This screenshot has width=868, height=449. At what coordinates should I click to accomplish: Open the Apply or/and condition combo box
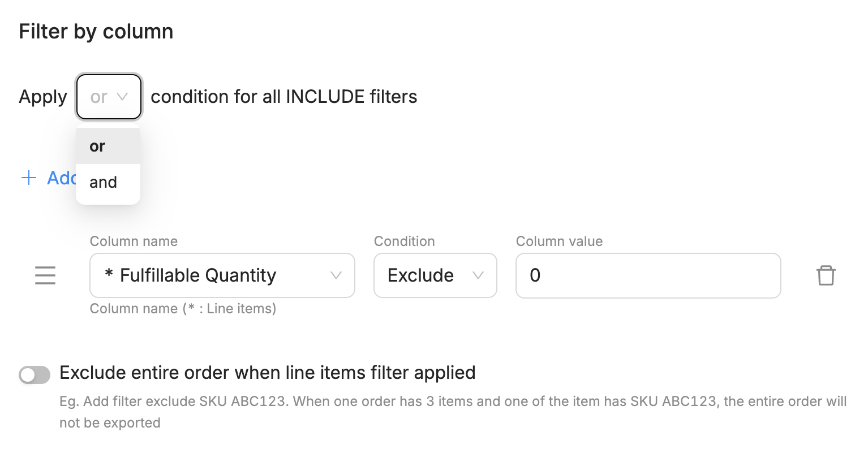(109, 97)
